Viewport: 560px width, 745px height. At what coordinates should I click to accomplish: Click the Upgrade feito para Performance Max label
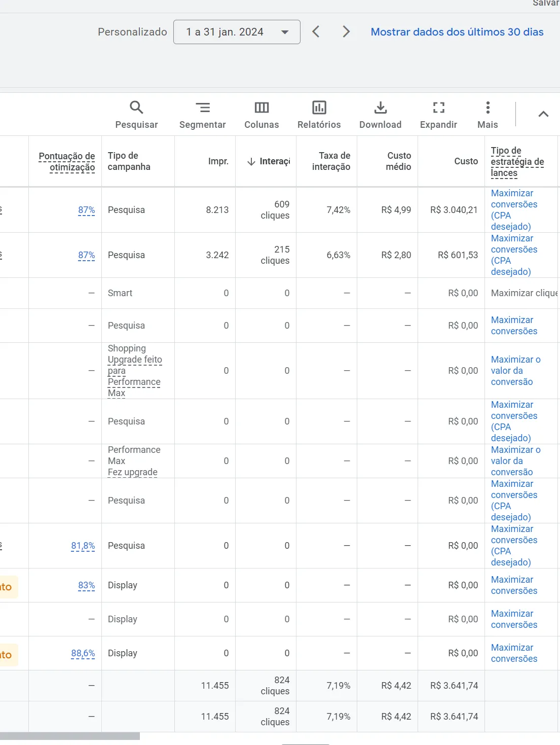[134, 376]
